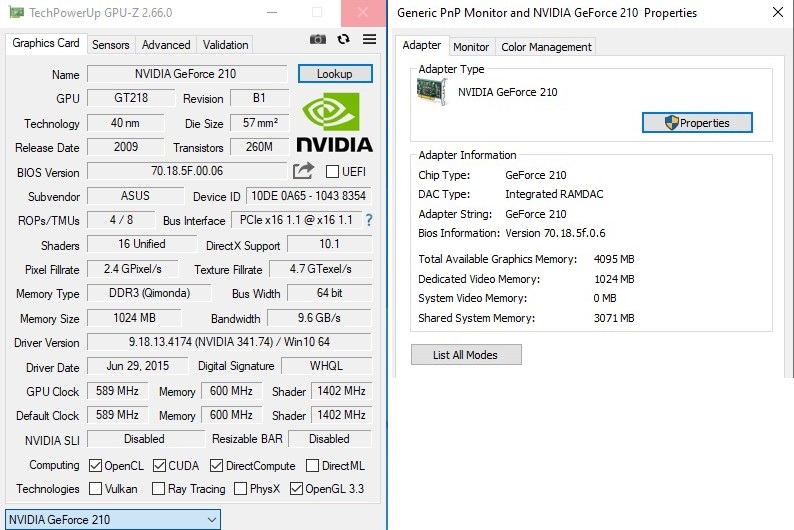
Task: Click the screenshot camera icon
Action: coord(318,39)
